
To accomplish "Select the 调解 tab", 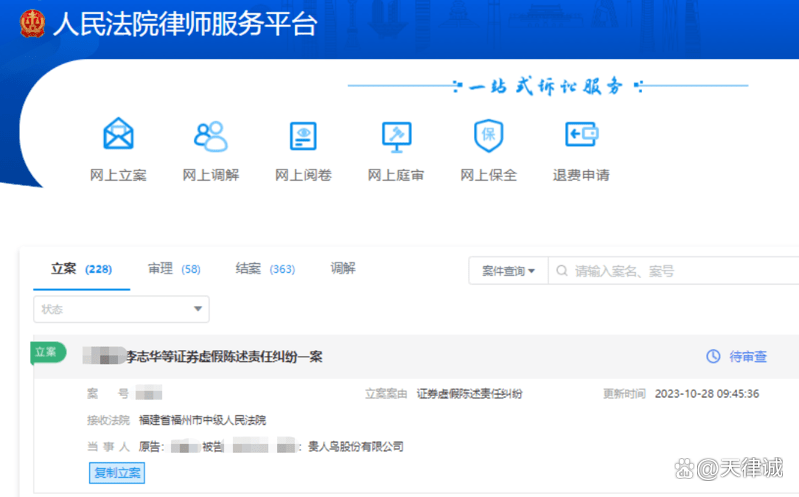I will pyautogui.click(x=343, y=269).
